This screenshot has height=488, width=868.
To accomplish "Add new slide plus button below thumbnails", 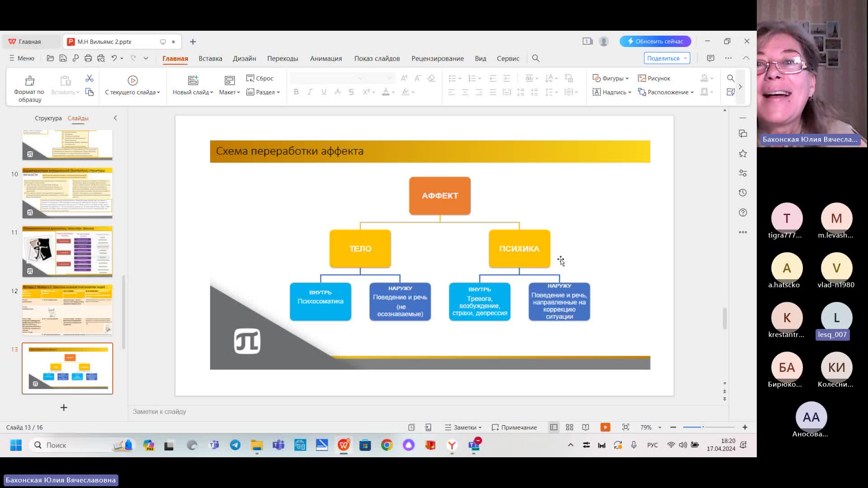I will (64, 408).
